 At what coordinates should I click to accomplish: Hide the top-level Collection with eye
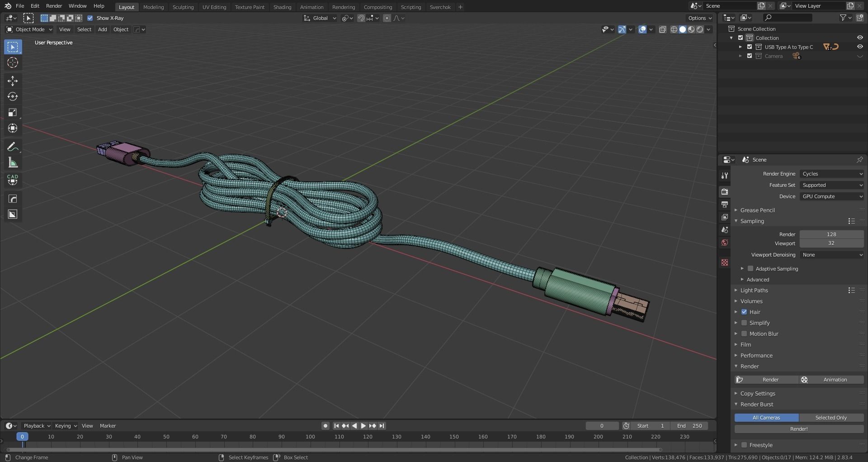(x=860, y=38)
